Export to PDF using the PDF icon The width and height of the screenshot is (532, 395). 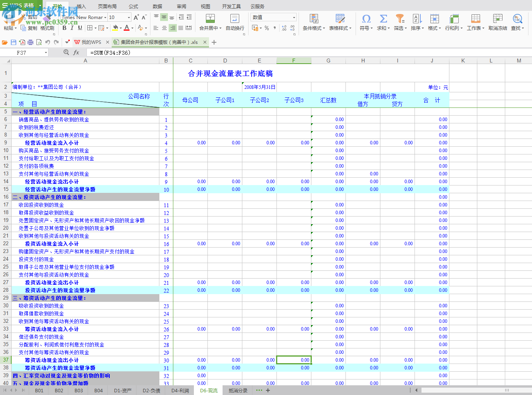click(22, 42)
